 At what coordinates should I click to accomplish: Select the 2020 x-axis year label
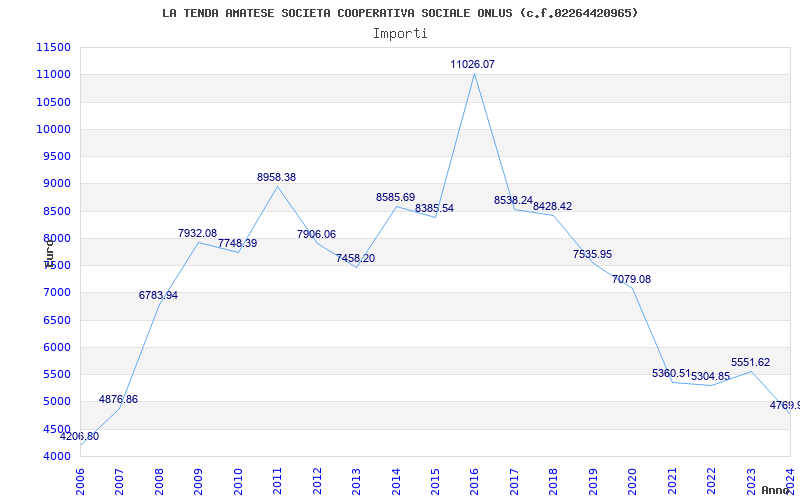pos(633,482)
